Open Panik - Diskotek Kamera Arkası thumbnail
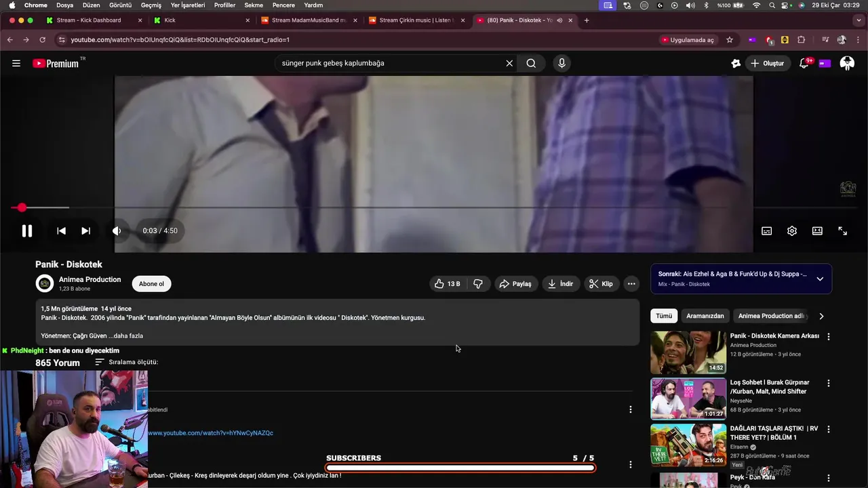Viewport: 868px width, 488px height. pyautogui.click(x=688, y=352)
